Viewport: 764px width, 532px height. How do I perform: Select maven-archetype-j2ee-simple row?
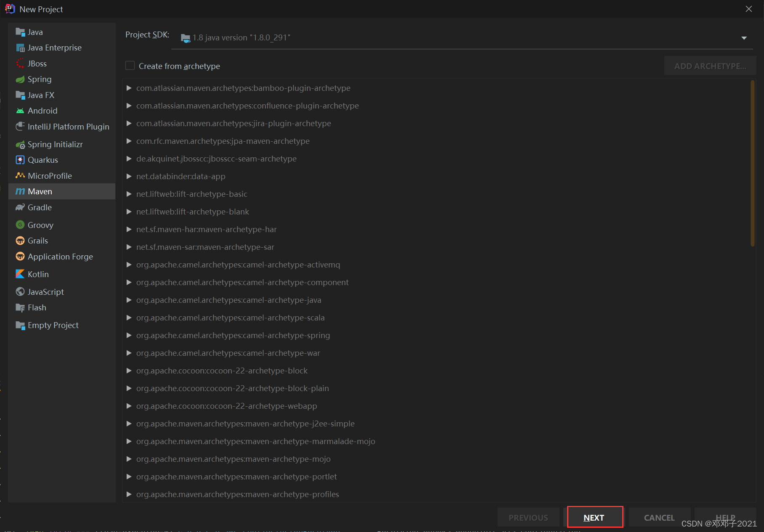[438, 424]
